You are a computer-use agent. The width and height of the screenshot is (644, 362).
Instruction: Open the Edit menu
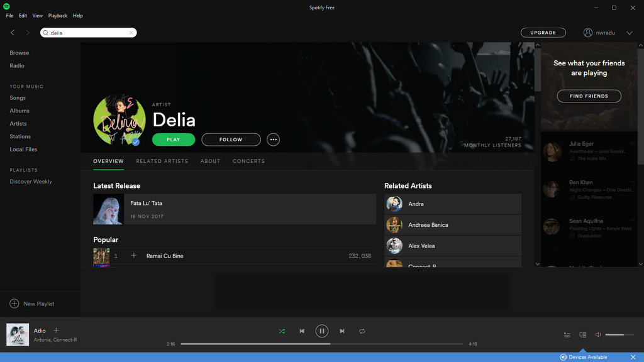coord(23,16)
